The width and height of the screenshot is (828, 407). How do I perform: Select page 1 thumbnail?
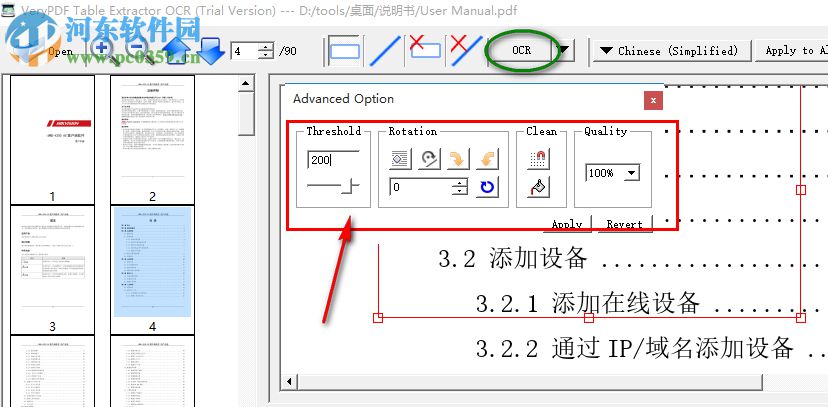tap(52, 139)
